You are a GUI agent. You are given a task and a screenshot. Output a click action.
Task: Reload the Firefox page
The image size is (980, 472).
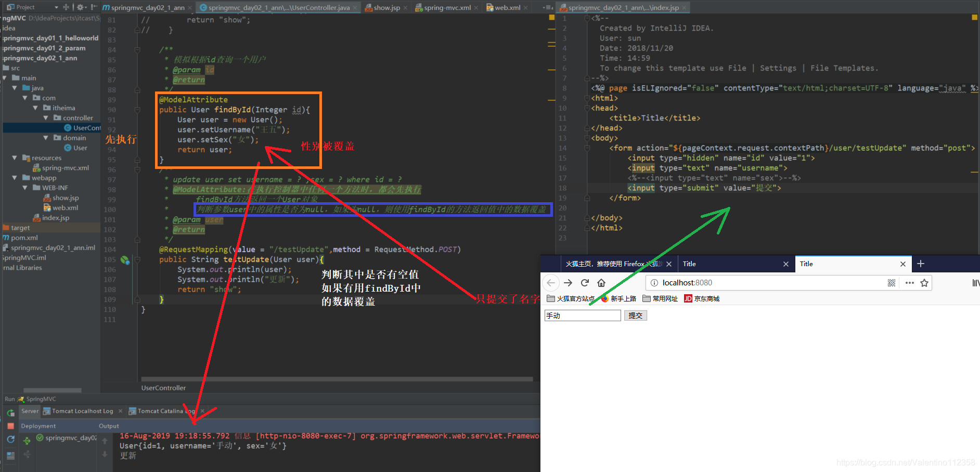[585, 283]
